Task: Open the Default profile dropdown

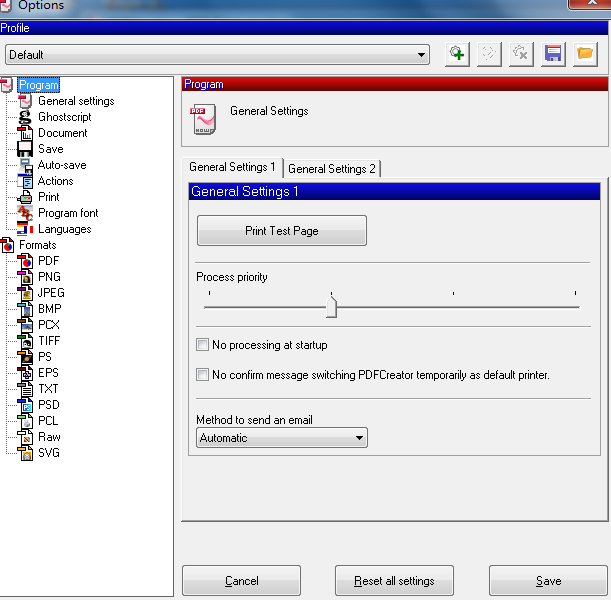Action: (217, 55)
